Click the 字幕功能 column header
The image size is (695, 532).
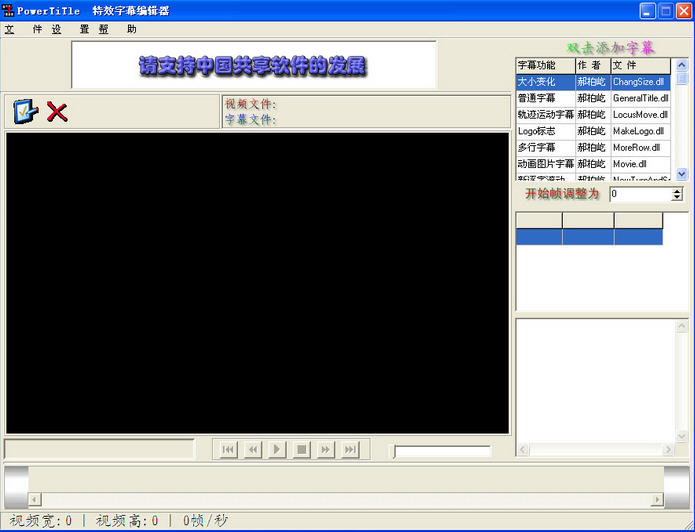pyautogui.click(x=544, y=65)
